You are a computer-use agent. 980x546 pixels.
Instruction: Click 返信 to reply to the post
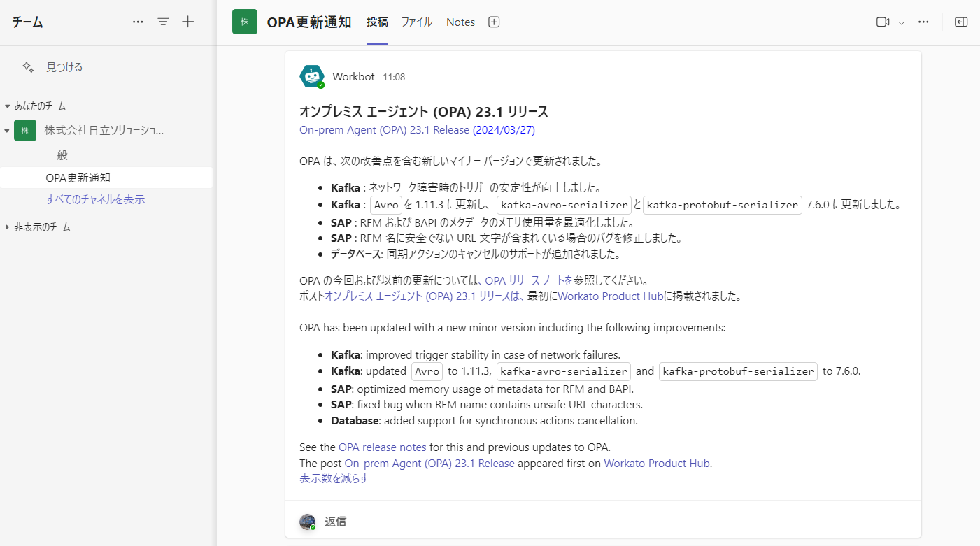(335, 522)
